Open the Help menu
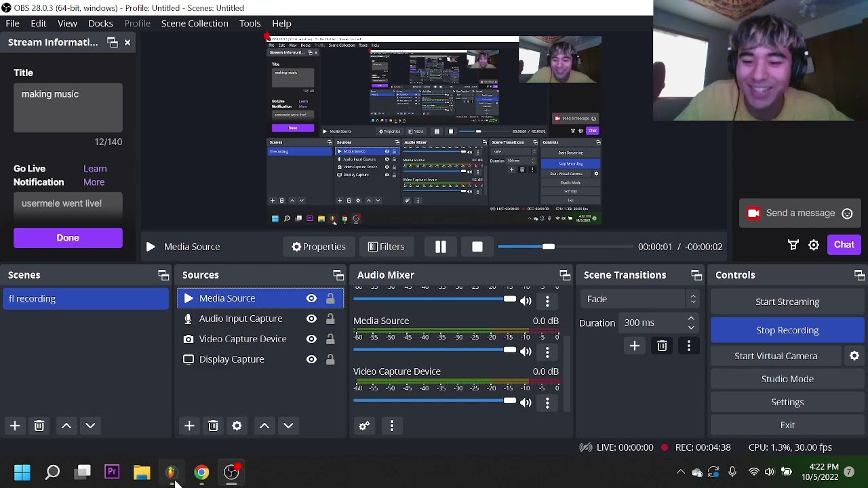The image size is (868, 488). point(281,23)
